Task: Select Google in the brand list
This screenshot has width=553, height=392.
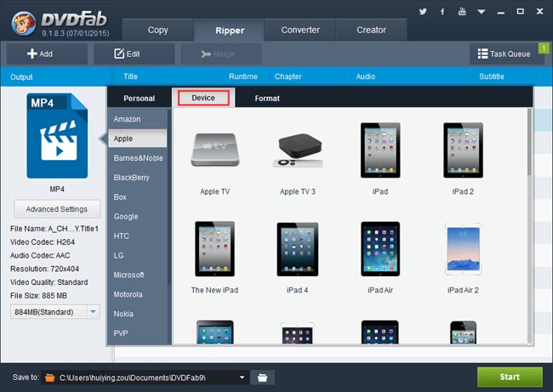Action: (x=137, y=217)
